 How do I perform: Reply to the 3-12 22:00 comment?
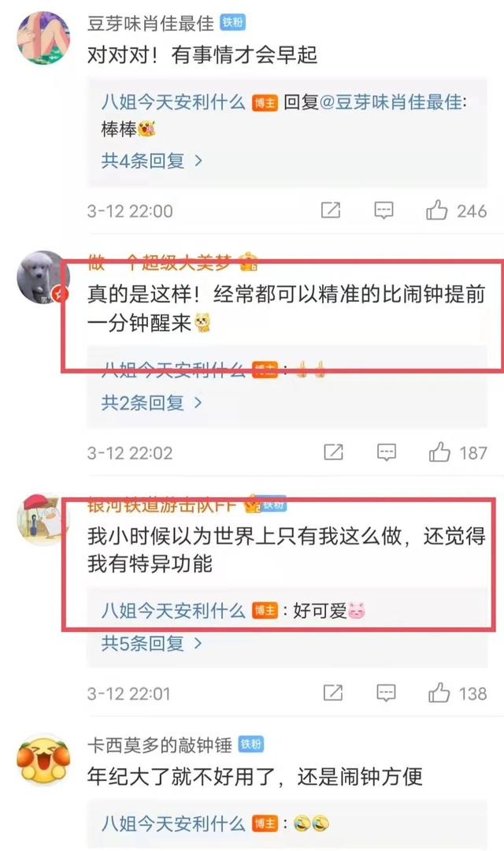point(384,210)
